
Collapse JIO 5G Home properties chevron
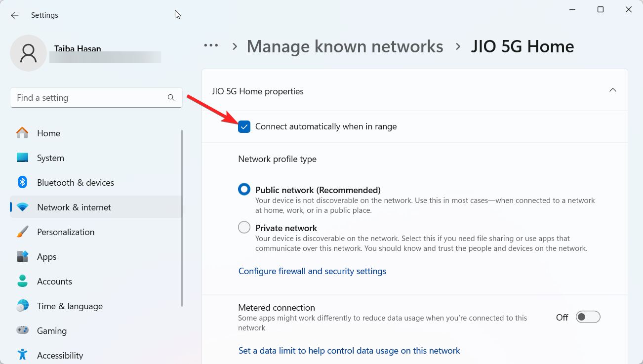(613, 90)
